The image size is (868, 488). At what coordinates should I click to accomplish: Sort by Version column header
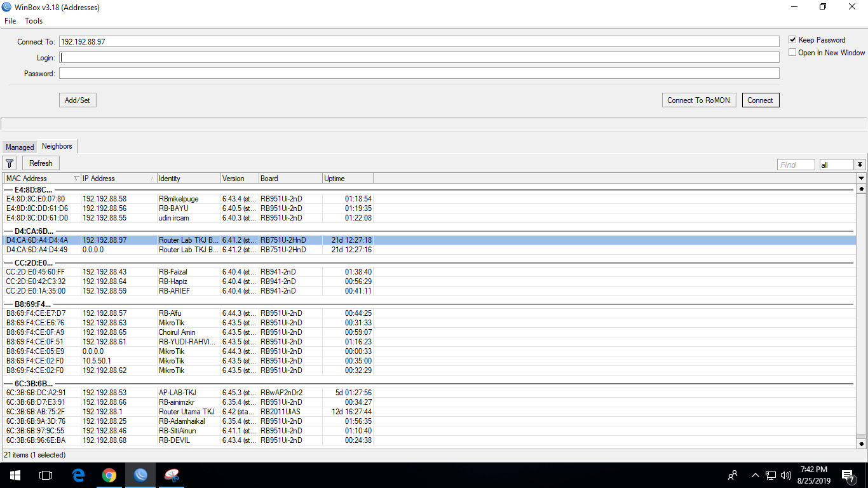tap(240, 179)
